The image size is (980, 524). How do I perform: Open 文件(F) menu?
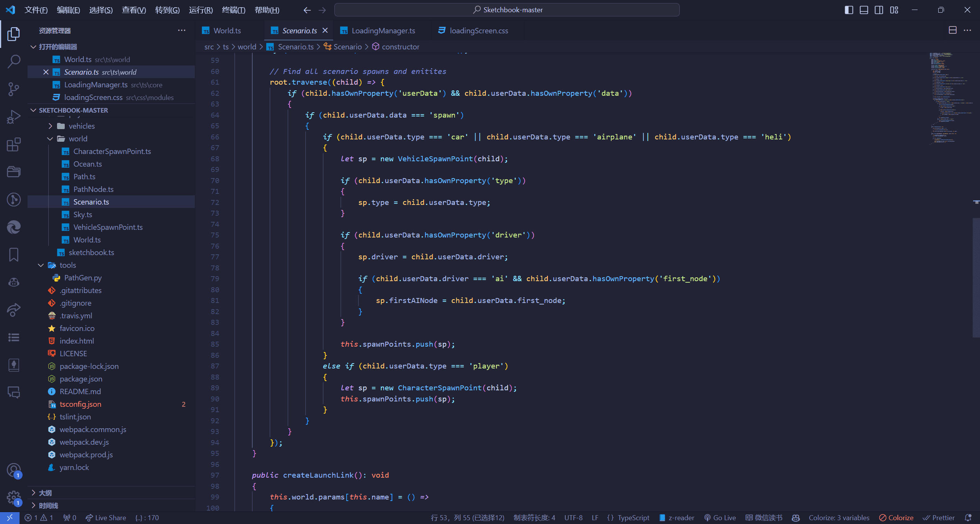tap(36, 10)
